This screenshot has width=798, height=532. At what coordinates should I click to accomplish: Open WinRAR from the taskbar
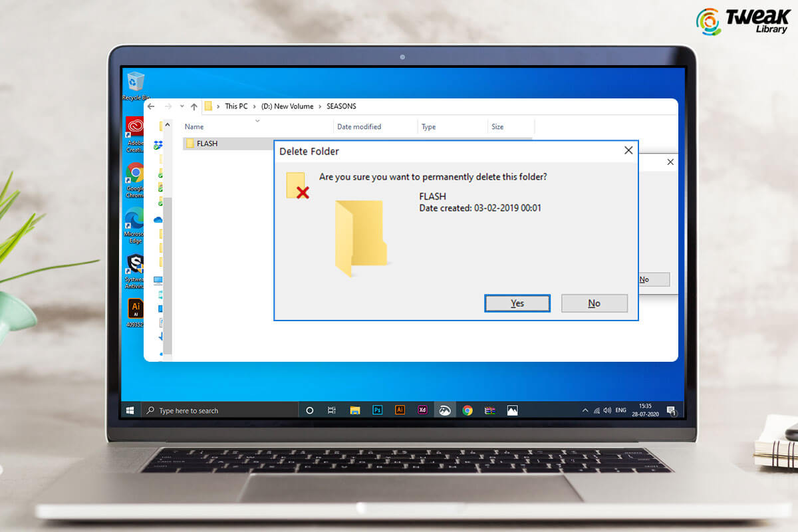pyautogui.click(x=489, y=410)
